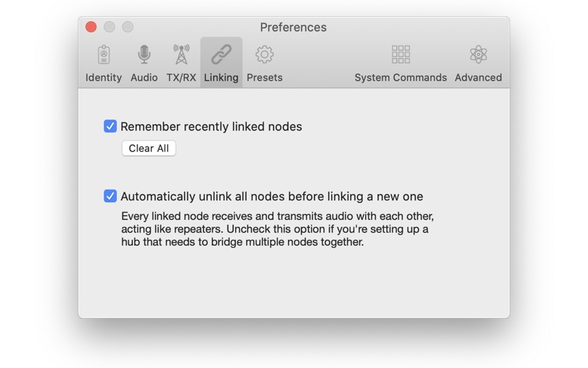Click the Remember recently linked nodes label
The width and height of the screenshot is (588, 368).
coord(211,127)
